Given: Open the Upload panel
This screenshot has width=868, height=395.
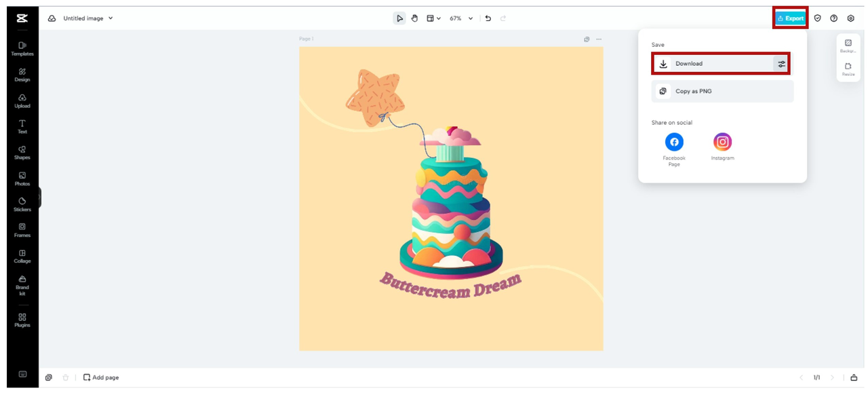Looking at the screenshot, I should point(22,100).
